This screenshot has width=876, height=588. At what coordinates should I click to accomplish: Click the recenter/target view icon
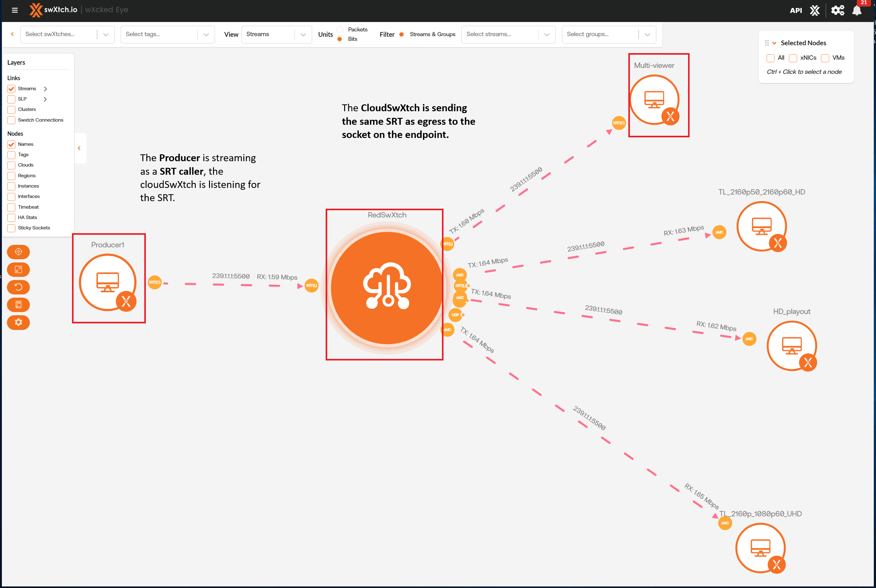[18, 252]
